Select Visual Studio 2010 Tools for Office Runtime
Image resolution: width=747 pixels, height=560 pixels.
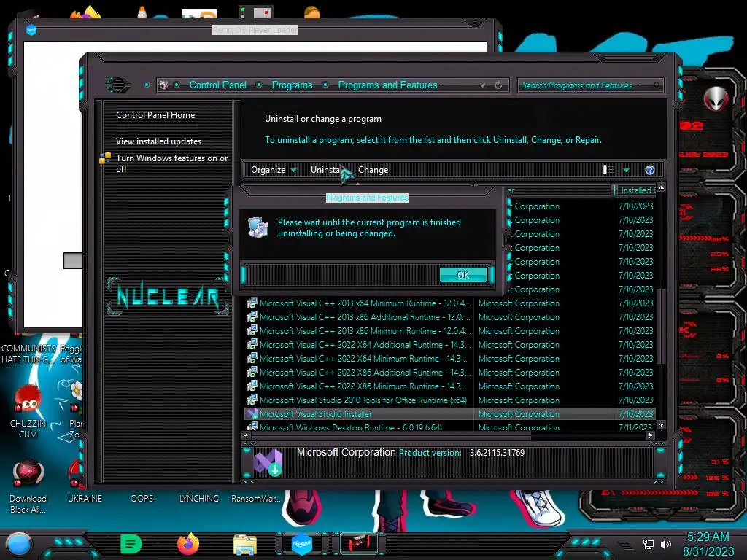click(363, 400)
